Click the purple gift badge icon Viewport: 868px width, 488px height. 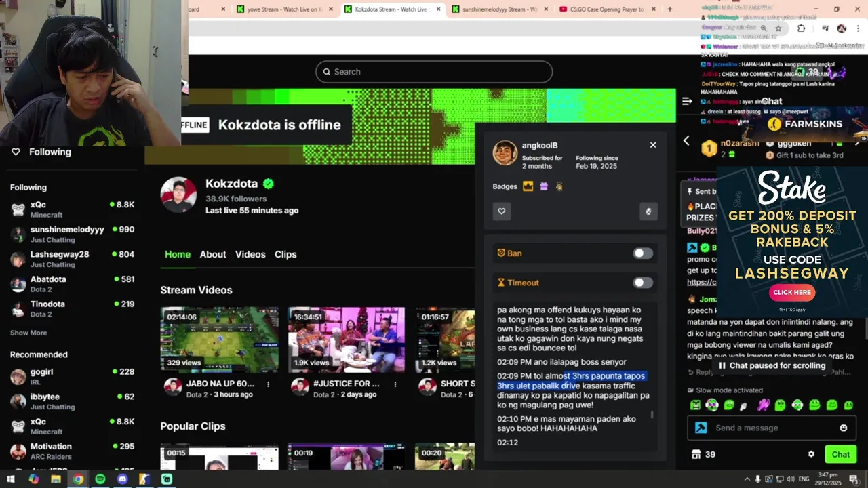(x=544, y=186)
